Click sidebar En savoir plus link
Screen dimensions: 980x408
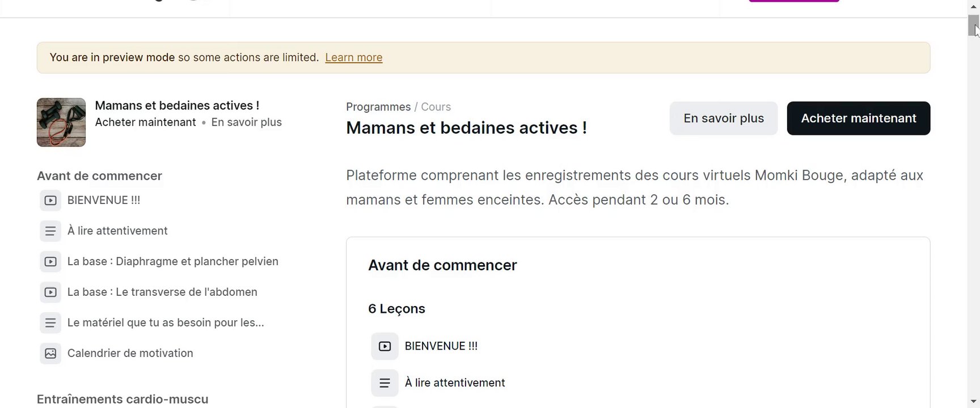[x=246, y=122]
